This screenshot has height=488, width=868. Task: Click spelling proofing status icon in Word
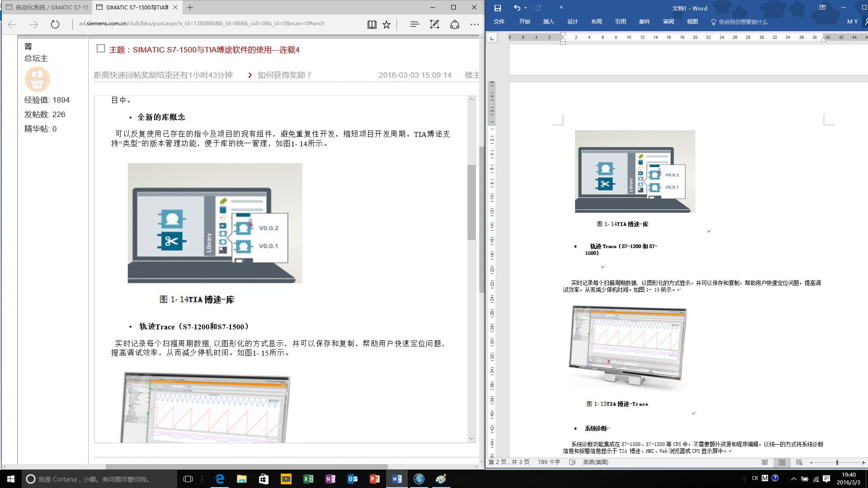(572, 462)
